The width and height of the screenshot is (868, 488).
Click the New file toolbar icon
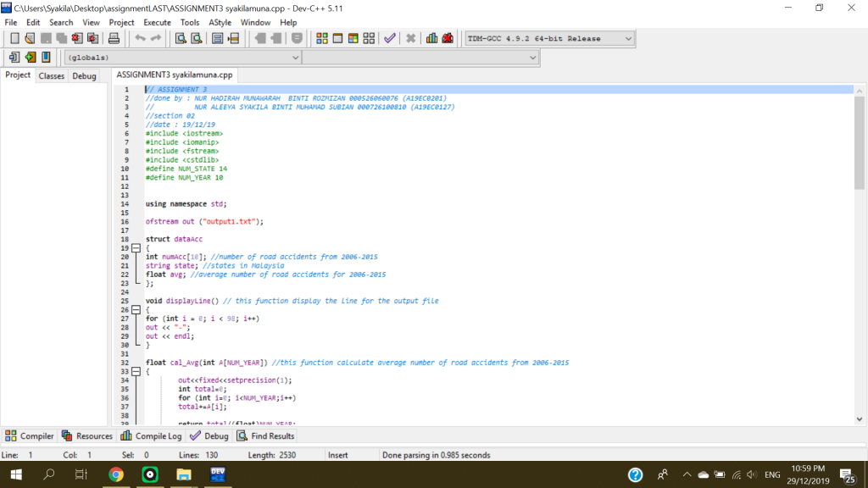pyautogui.click(x=14, y=38)
